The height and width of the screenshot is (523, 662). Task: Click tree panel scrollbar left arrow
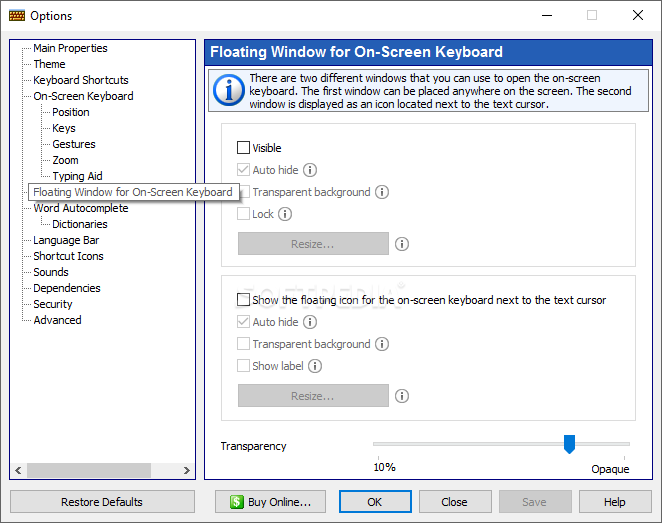coord(18,470)
